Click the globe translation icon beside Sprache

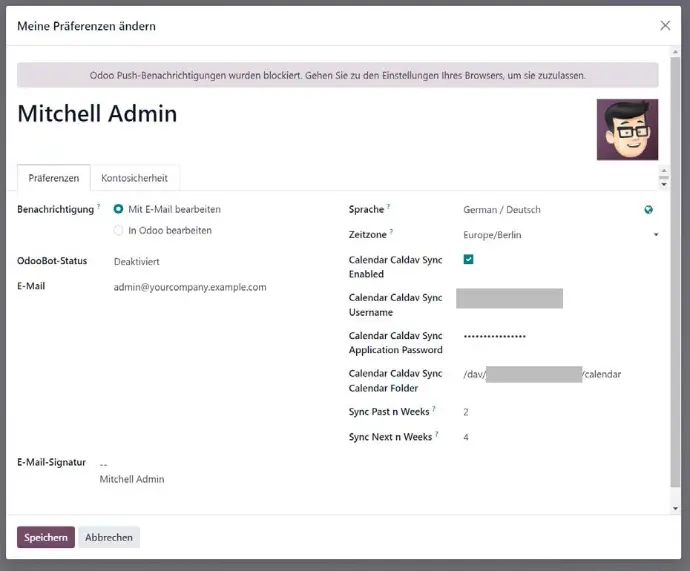click(x=649, y=210)
